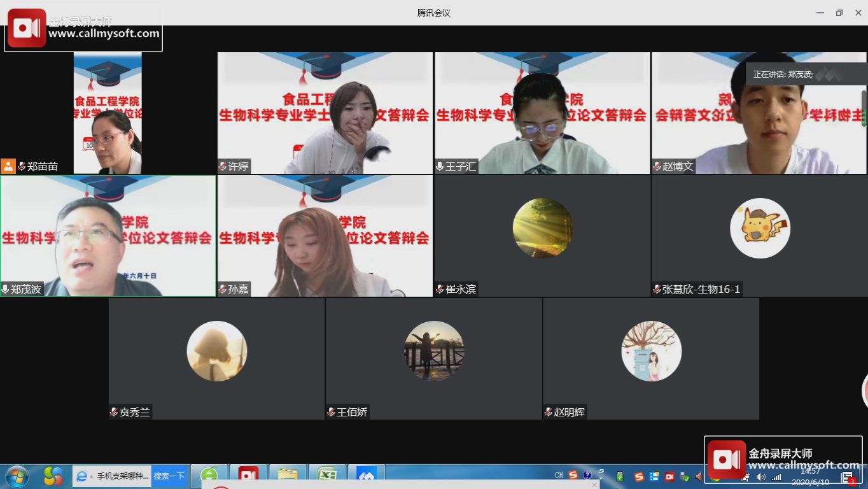This screenshot has height=489, width=868.
Task: Click the name label 郑茂波 on the tile
Action: (x=26, y=289)
